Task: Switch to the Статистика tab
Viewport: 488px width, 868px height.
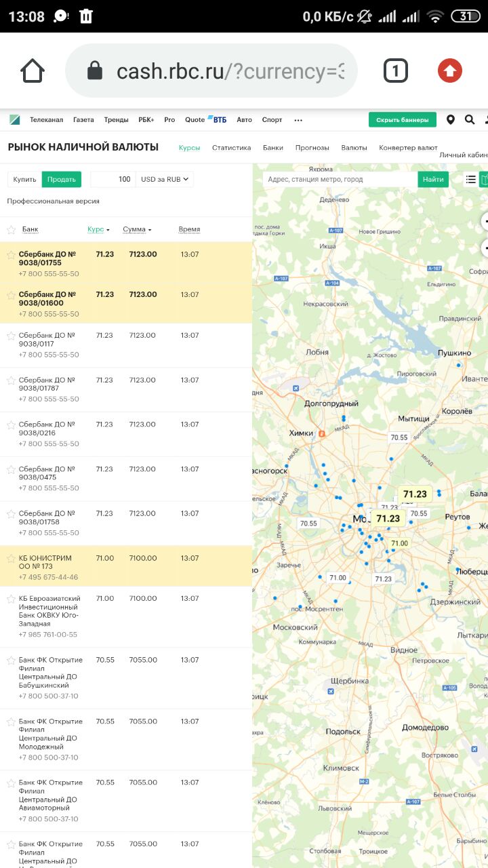Action: [x=231, y=148]
